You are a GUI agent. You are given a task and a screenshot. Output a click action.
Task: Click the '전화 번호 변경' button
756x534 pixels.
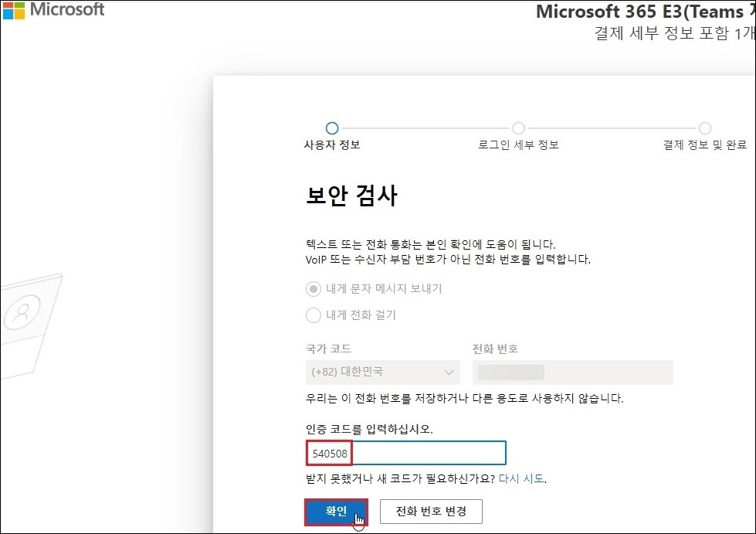(431, 512)
